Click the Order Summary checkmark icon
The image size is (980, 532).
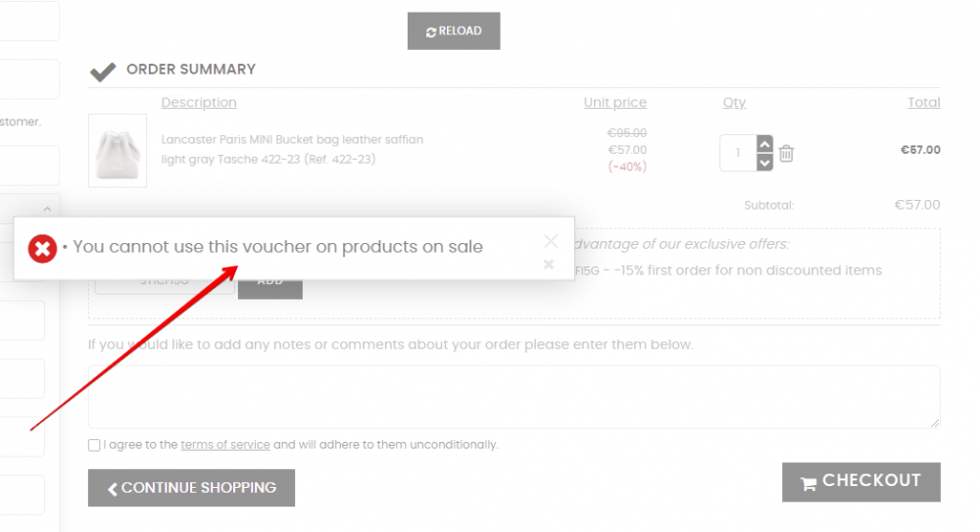(102, 71)
